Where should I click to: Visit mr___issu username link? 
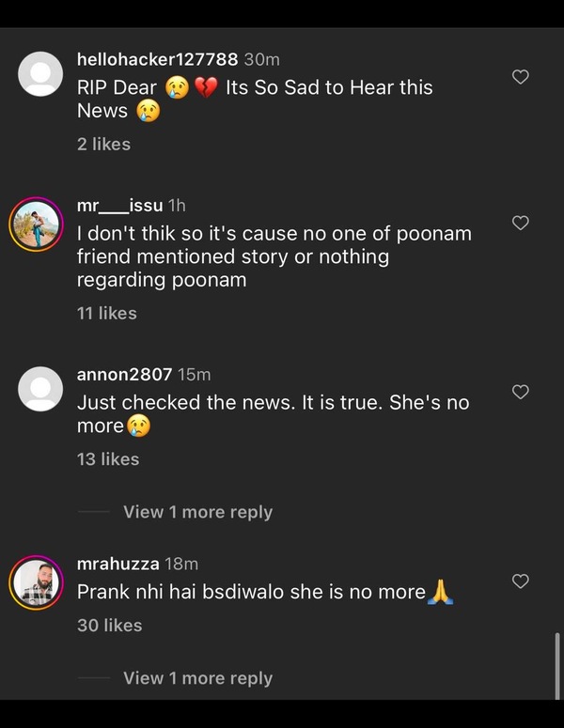tap(119, 205)
